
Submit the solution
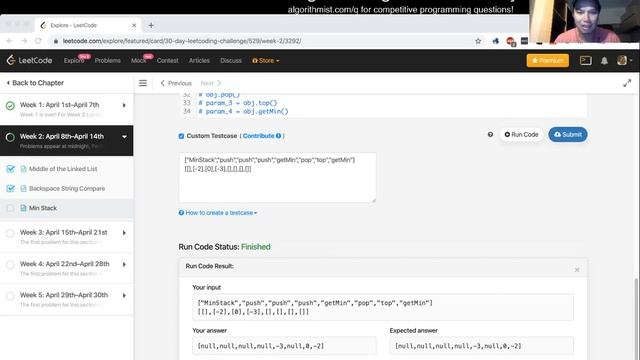[x=568, y=134]
